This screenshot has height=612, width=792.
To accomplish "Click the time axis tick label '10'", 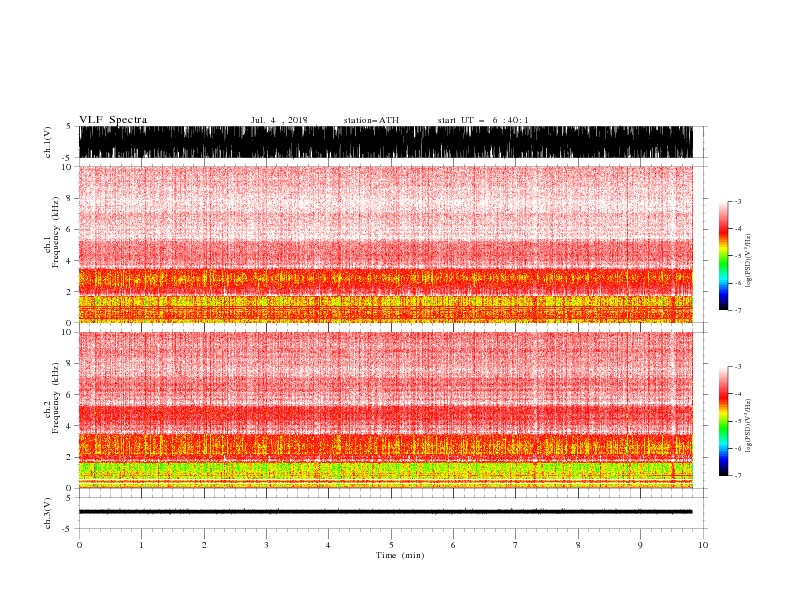I will pos(703,545).
